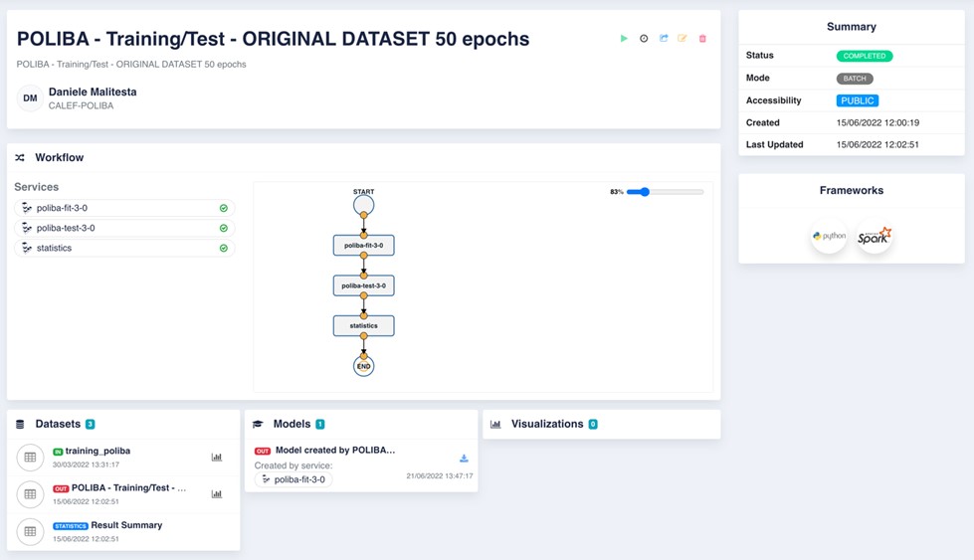This screenshot has width=974, height=560.
Task: Click the Python framework logo
Action: pos(829,237)
